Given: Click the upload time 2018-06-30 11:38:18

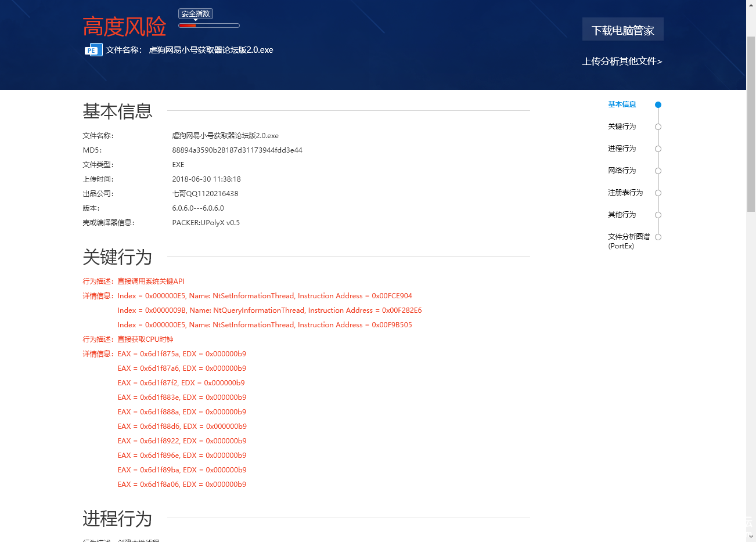Looking at the screenshot, I should [206, 179].
